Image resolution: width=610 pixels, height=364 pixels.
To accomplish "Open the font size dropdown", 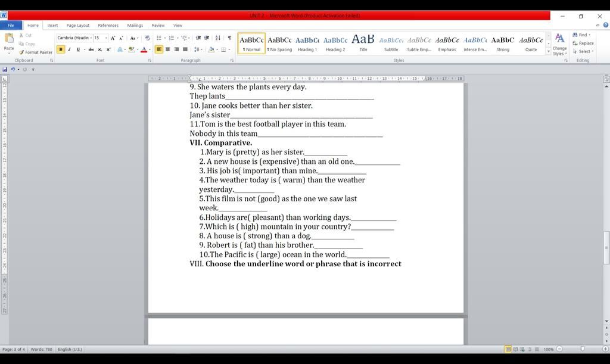I will tap(106, 38).
